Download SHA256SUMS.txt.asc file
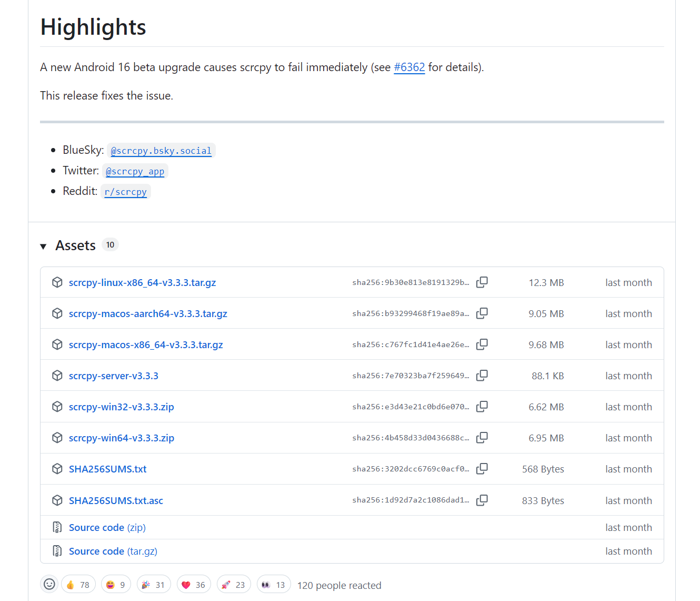This screenshot has width=700, height=601. click(x=116, y=501)
